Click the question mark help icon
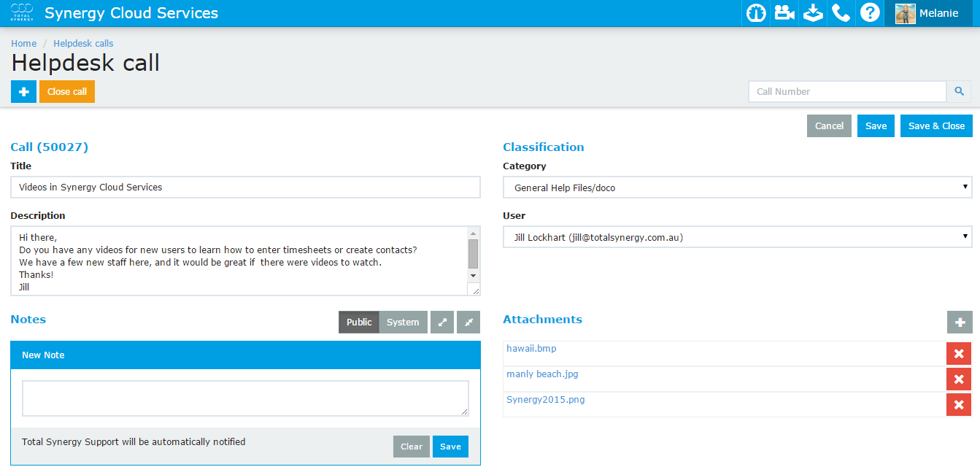This screenshot has height=475, width=980. (870, 13)
